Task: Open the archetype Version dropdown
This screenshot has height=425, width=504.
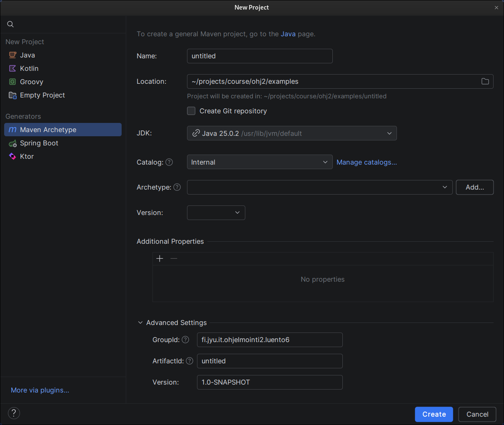Action: (x=216, y=212)
